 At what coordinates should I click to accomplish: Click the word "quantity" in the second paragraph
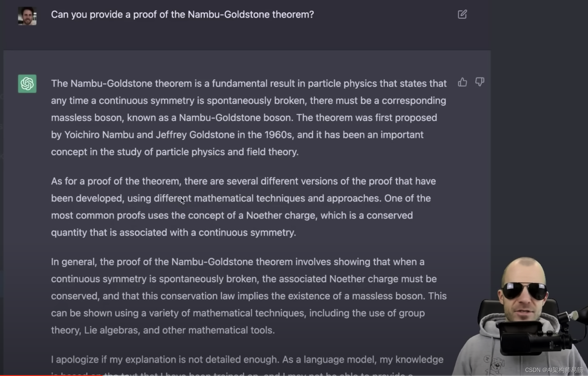69,233
